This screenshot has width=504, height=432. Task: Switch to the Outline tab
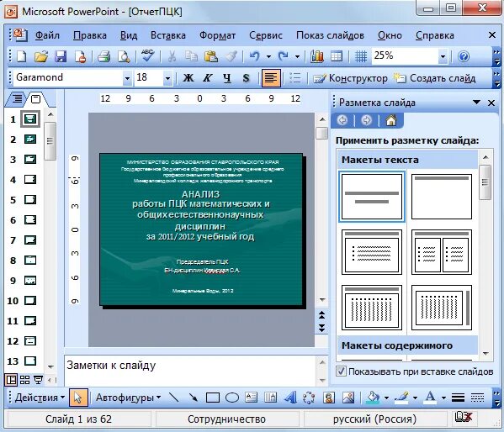point(17,99)
